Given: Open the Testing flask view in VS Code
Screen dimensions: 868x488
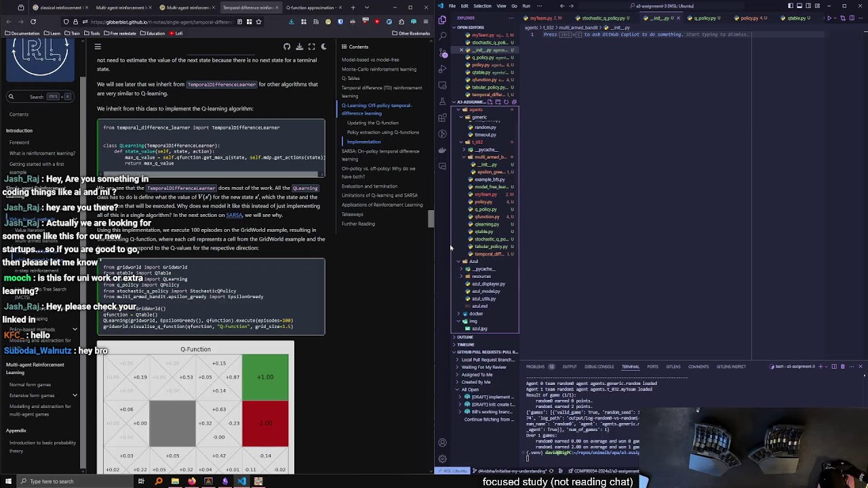Looking at the screenshot, I should [443, 102].
